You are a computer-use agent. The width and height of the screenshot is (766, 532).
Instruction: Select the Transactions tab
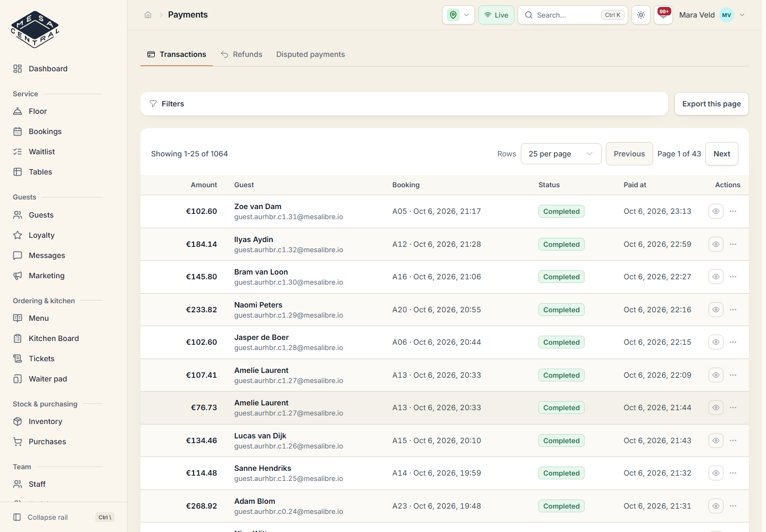[x=177, y=54]
